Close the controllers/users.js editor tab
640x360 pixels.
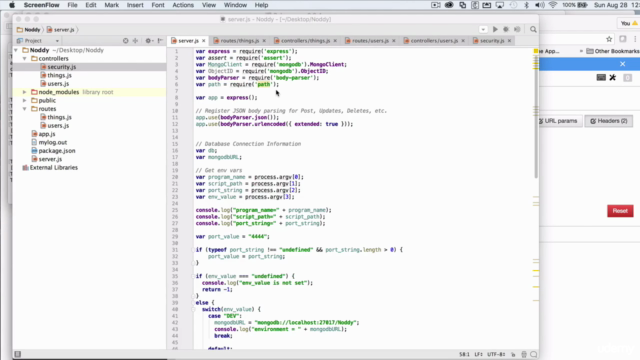(463, 41)
